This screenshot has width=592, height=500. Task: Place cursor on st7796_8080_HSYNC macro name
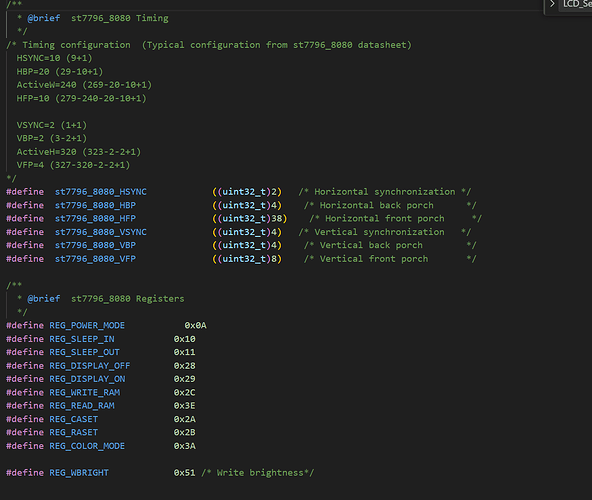click(101, 192)
